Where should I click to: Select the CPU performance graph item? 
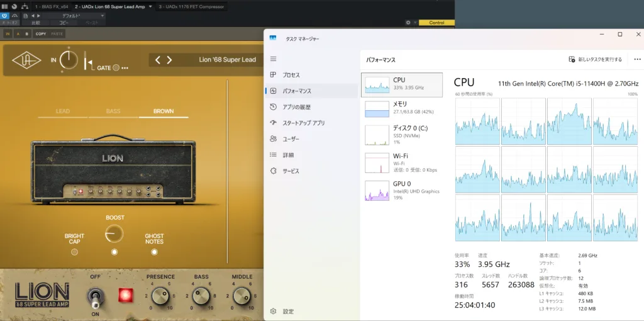click(402, 85)
